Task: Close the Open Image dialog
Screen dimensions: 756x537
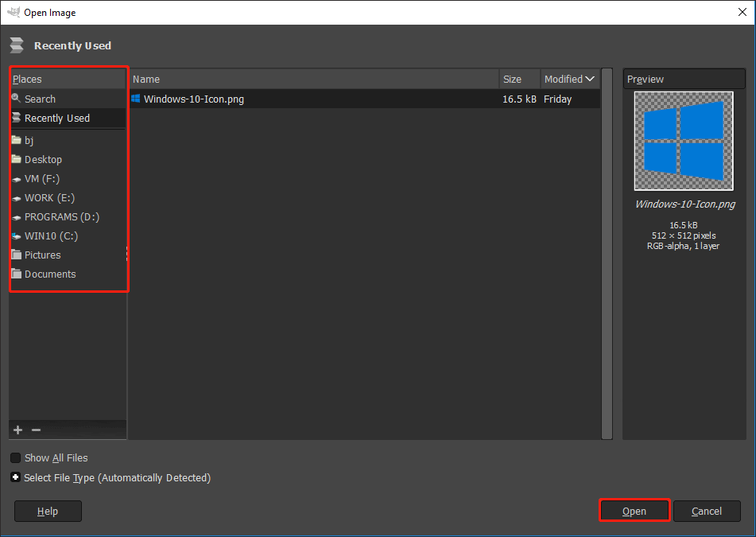Action: point(742,12)
